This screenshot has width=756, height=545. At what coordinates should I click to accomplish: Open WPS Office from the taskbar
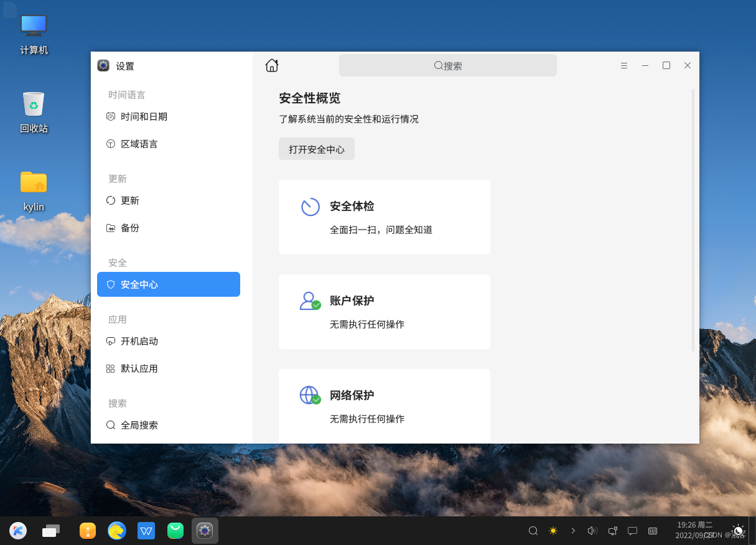pos(146,531)
